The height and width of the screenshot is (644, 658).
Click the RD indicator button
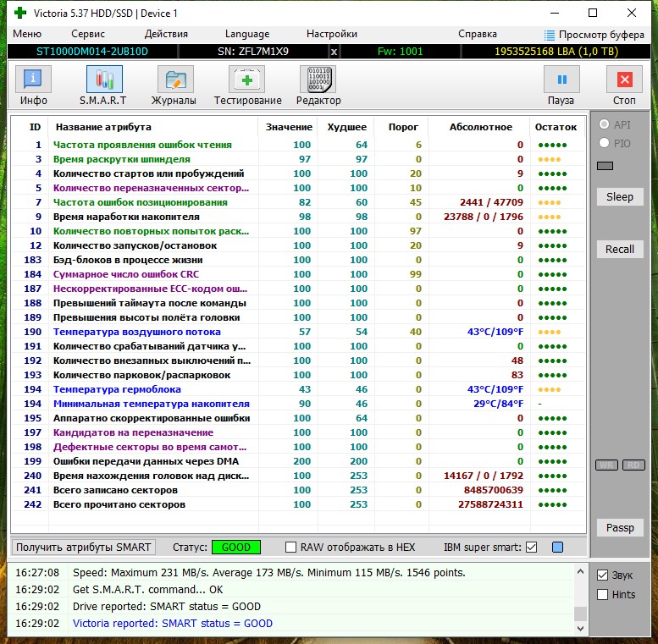coord(633,465)
